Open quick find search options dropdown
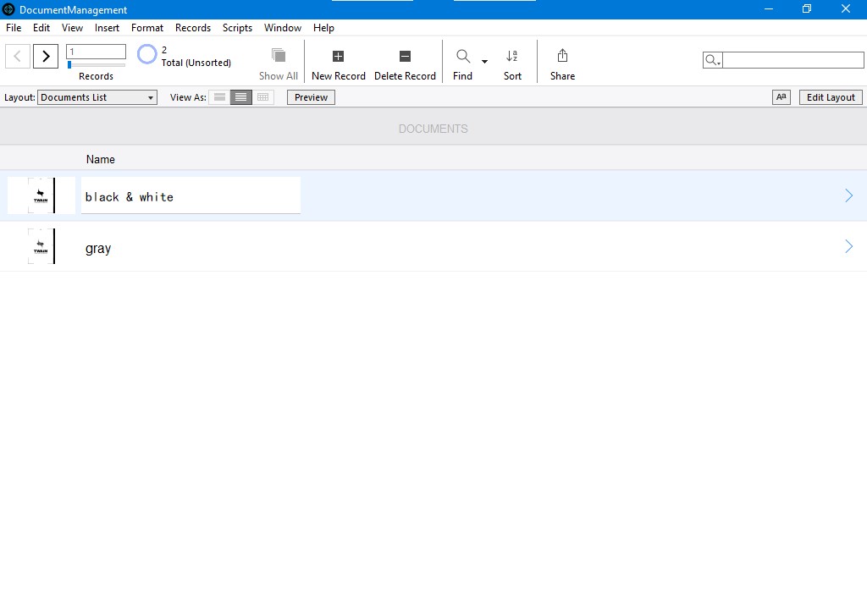 pos(713,61)
